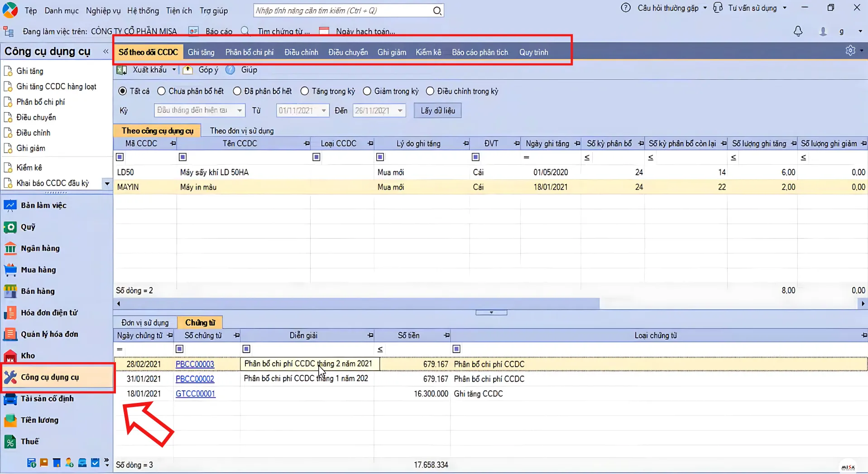The height and width of the screenshot is (474, 868).
Task: Expand Tư vấn sử dụng dropdown arrow
Action: coord(785,8)
